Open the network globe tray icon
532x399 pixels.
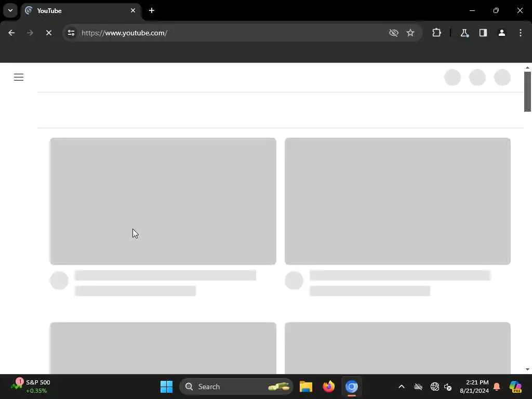(x=435, y=387)
